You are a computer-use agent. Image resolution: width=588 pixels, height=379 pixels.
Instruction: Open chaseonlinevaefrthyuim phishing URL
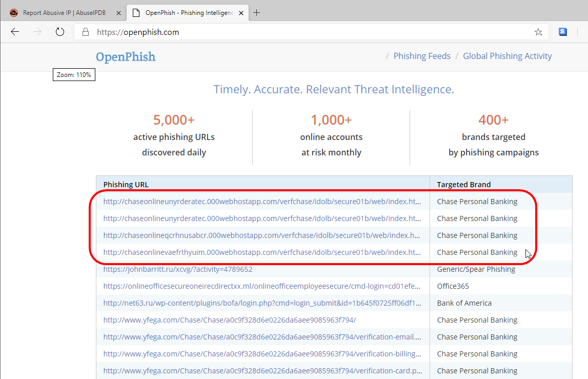[x=262, y=252]
